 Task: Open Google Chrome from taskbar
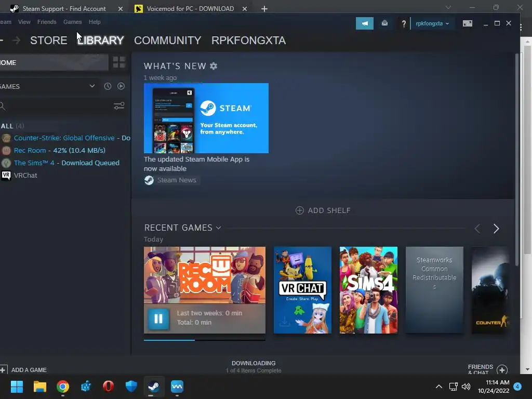click(63, 386)
